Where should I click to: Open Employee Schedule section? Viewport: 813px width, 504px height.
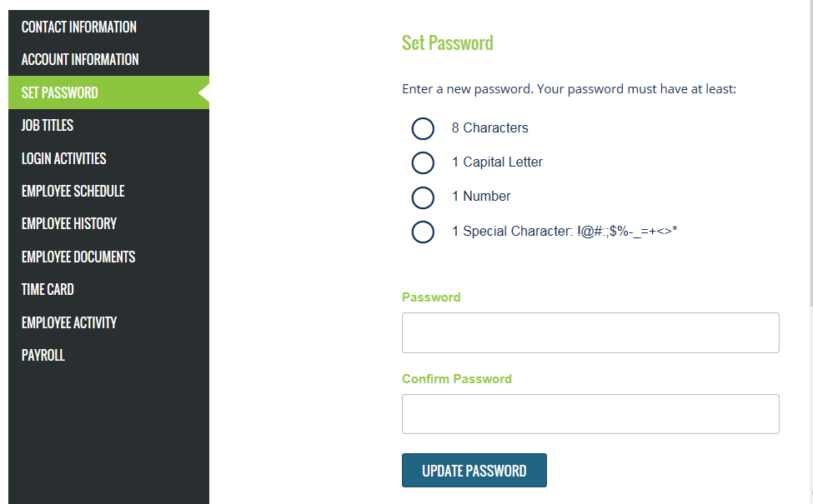point(73,191)
